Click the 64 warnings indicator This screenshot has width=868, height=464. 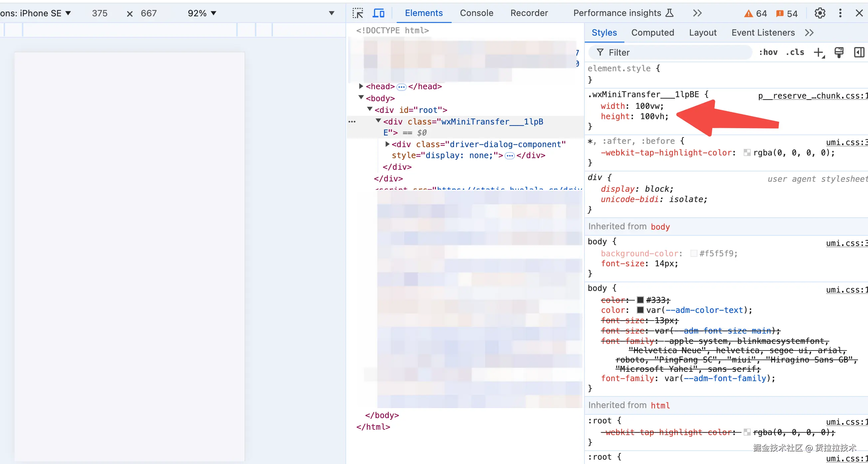[x=756, y=13]
